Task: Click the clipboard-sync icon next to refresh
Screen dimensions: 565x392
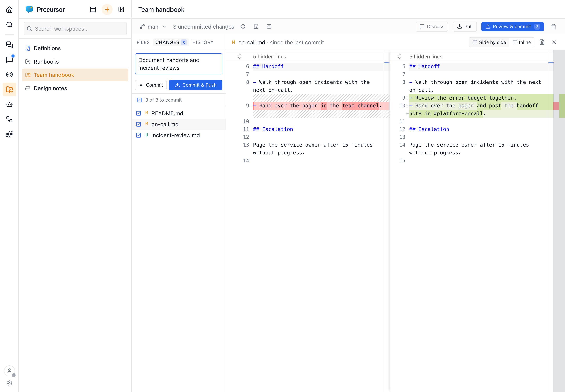Action: pyautogui.click(x=256, y=26)
